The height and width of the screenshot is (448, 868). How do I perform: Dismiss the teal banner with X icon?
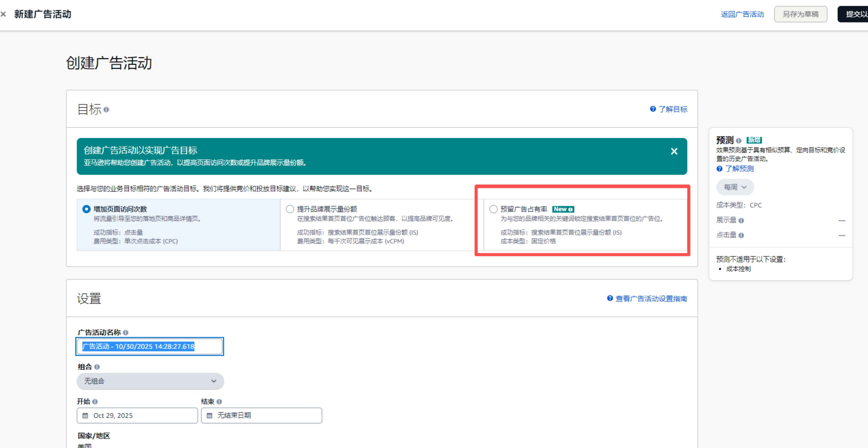click(x=674, y=151)
